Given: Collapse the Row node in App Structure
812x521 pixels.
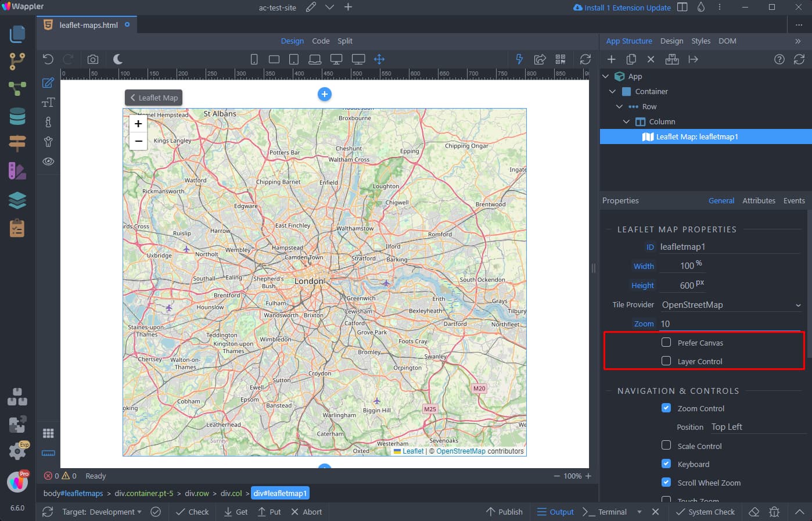Looking at the screenshot, I should tap(619, 106).
